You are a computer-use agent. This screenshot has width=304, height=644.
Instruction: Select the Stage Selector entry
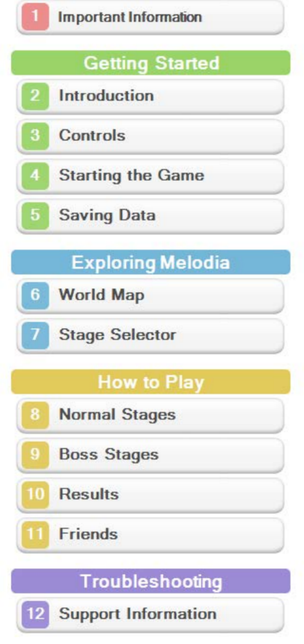pyautogui.click(x=117, y=335)
